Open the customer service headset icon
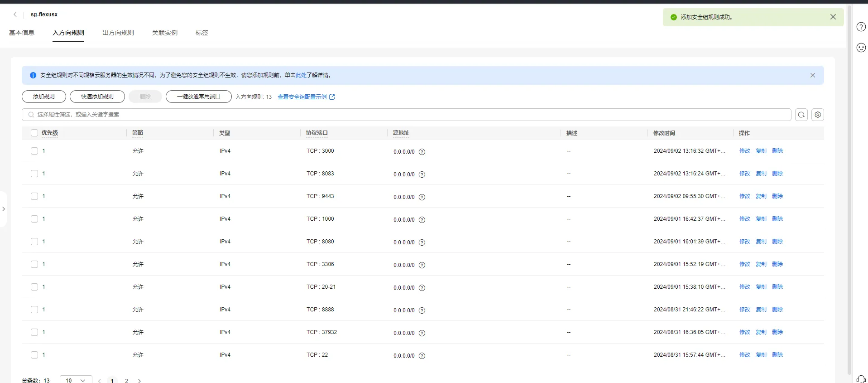The width and height of the screenshot is (868, 383). [x=861, y=379]
